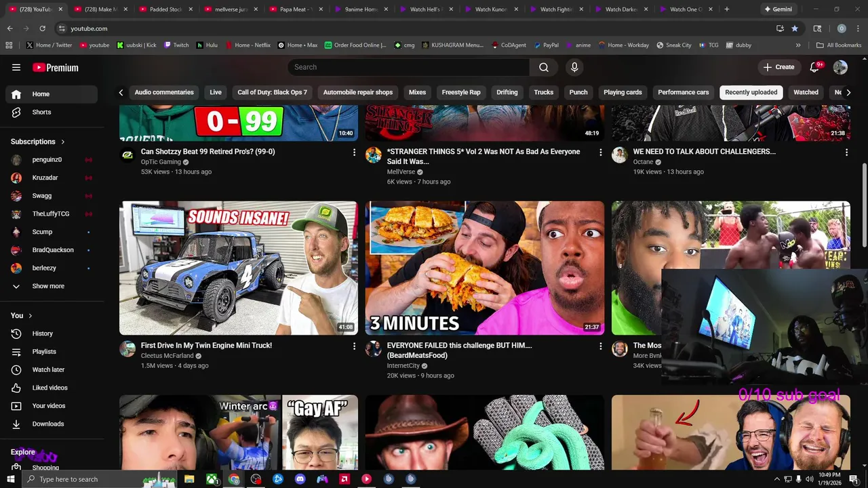Open Playlists in the sidebar
868x488 pixels.
pyautogui.click(x=52, y=352)
